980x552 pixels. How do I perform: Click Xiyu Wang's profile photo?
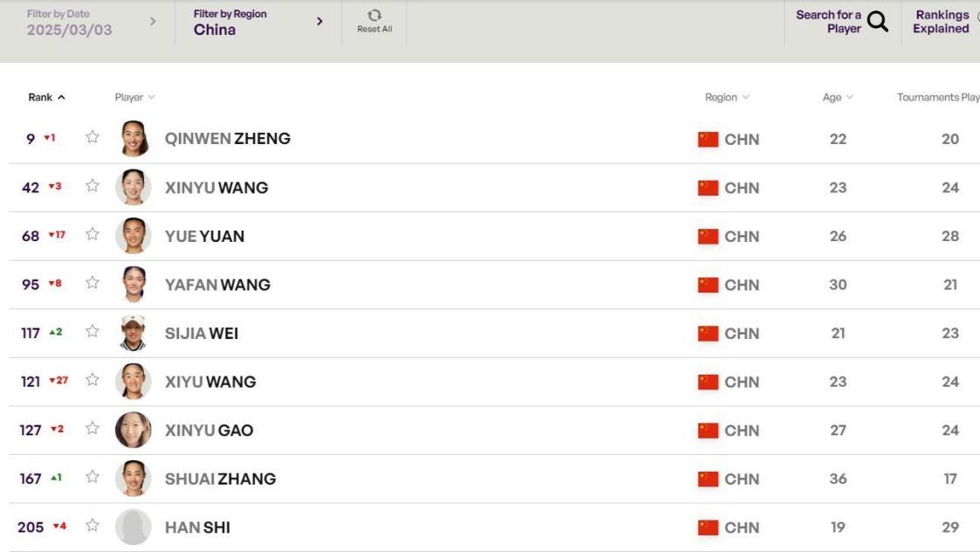tap(134, 381)
